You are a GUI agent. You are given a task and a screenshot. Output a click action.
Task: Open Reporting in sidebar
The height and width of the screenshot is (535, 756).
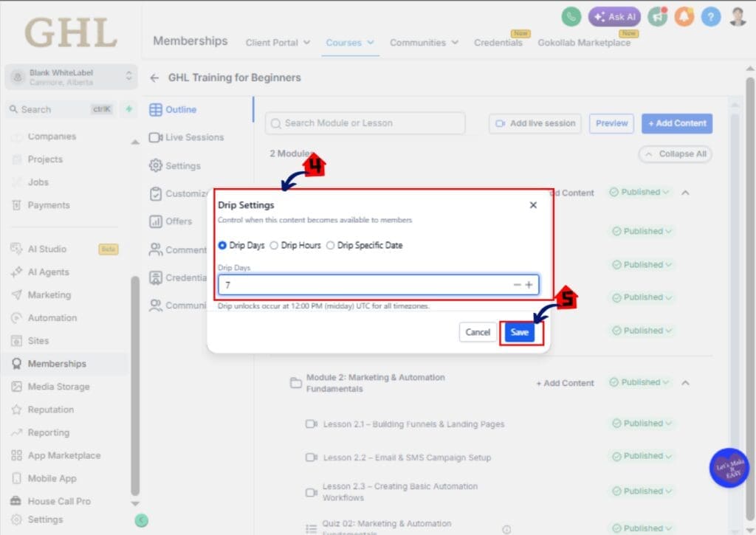pos(48,433)
